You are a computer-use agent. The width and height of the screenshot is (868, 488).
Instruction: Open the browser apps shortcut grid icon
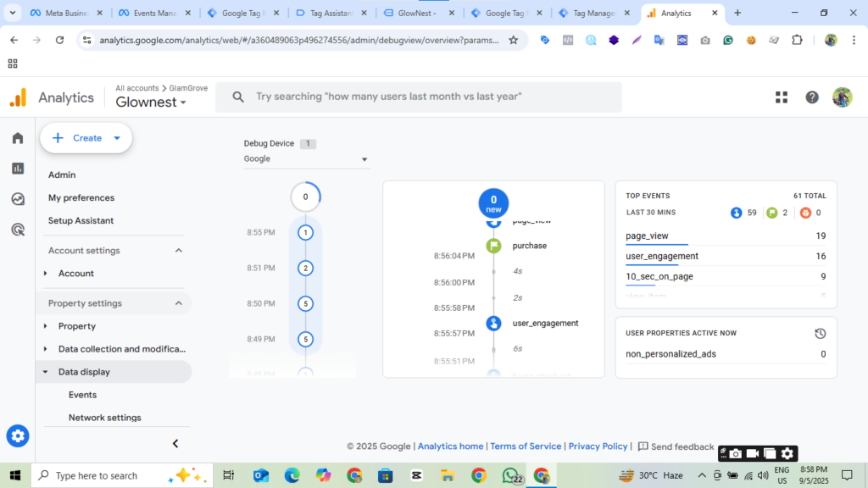[13, 64]
